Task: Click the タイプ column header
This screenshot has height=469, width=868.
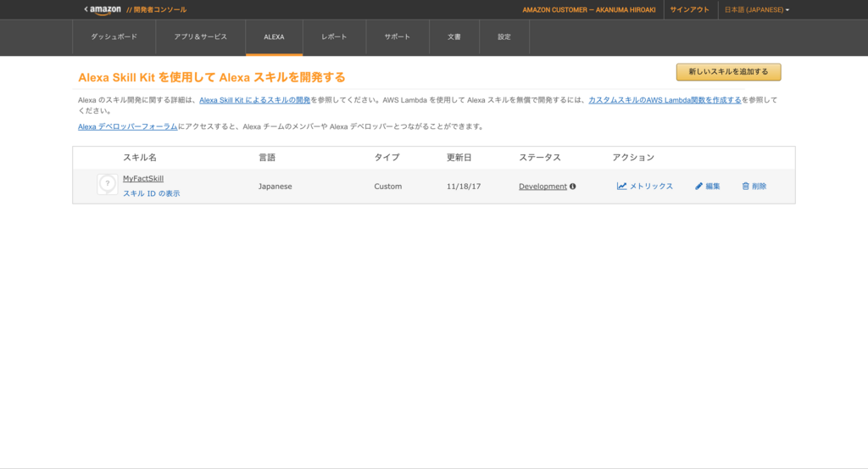Action: pos(387,158)
